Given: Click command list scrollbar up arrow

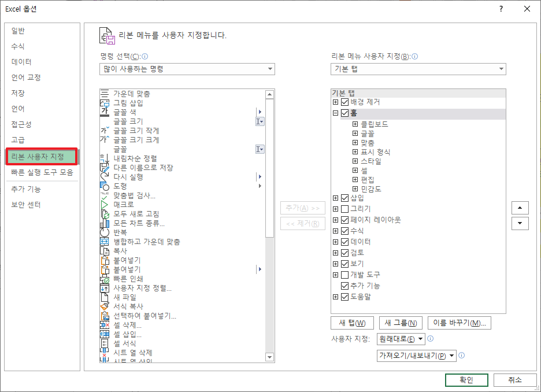Looking at the screenshot, I should (x=270, y=94).
